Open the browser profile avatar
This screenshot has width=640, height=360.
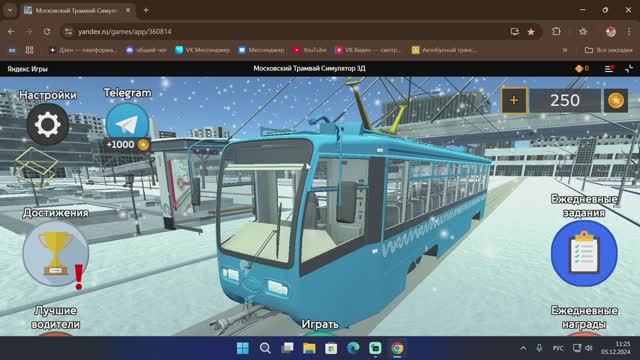click(611, 31)
